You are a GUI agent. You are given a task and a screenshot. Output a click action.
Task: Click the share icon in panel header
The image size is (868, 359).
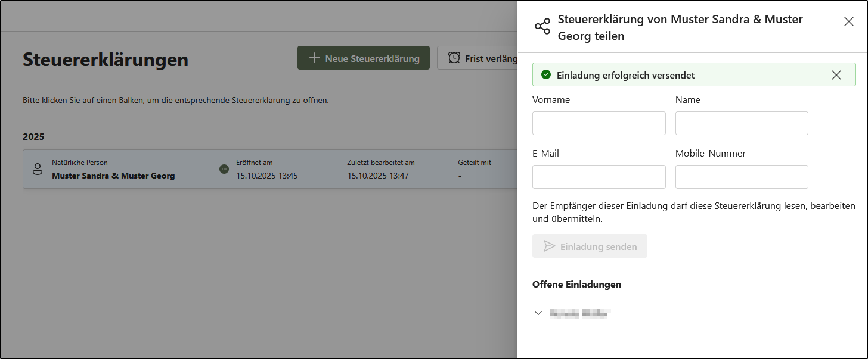click(542, 27)
